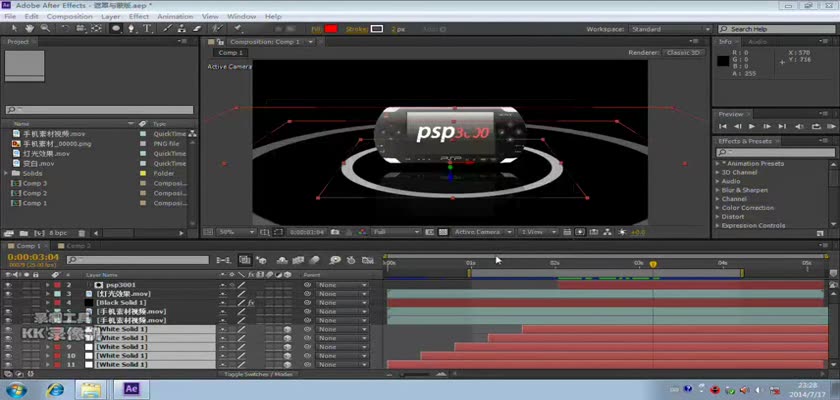The height and width of the screenshot is (400, 840).
Task: Show channel and color management icon
Action: (x=363, y=232)
